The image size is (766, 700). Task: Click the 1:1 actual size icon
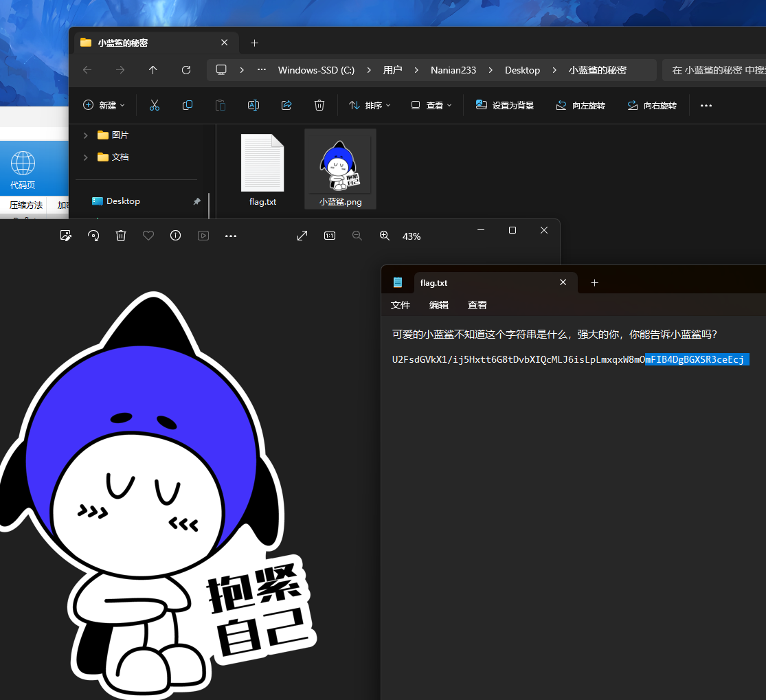(330, 236)
